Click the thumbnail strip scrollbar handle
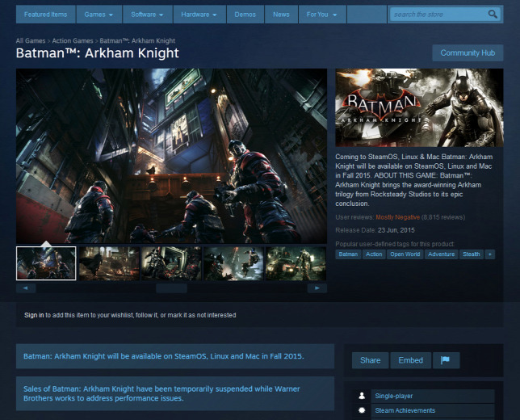The height and width of the screenshot is (420, 520). pyautogui.click(x=171, y=288)
